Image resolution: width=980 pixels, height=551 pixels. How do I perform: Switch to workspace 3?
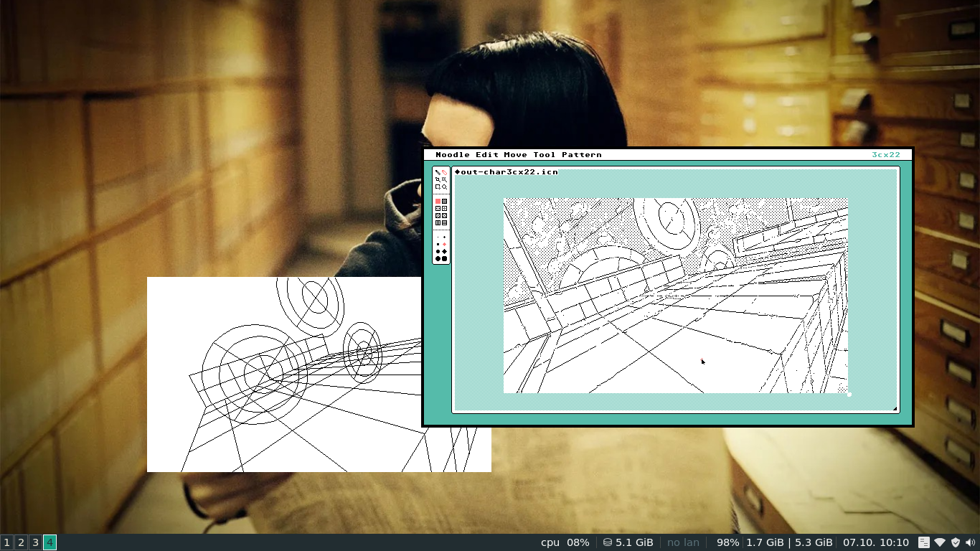(35, 542)
